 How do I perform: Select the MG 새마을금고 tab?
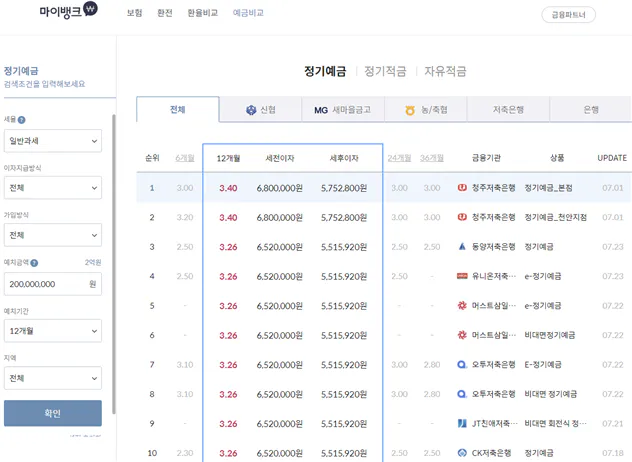(x=343, y=110)
